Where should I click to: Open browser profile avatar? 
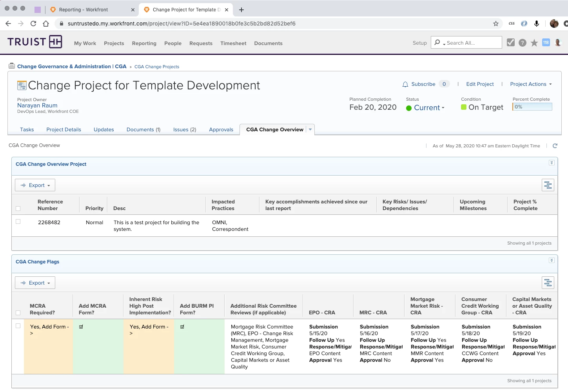(554, 24)
